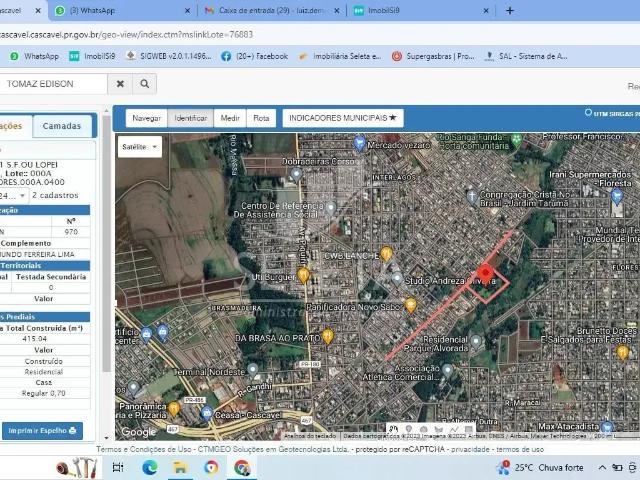This screenshot has height=480, width=640.
Task: Click the Ceasa - Cascavel shop pin
Action: [207, 414]
